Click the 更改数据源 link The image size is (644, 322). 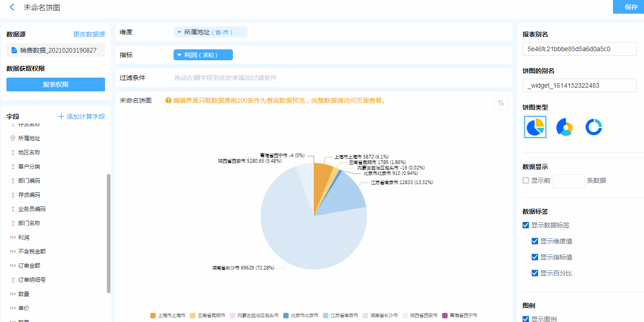click(x=89, y=34)
